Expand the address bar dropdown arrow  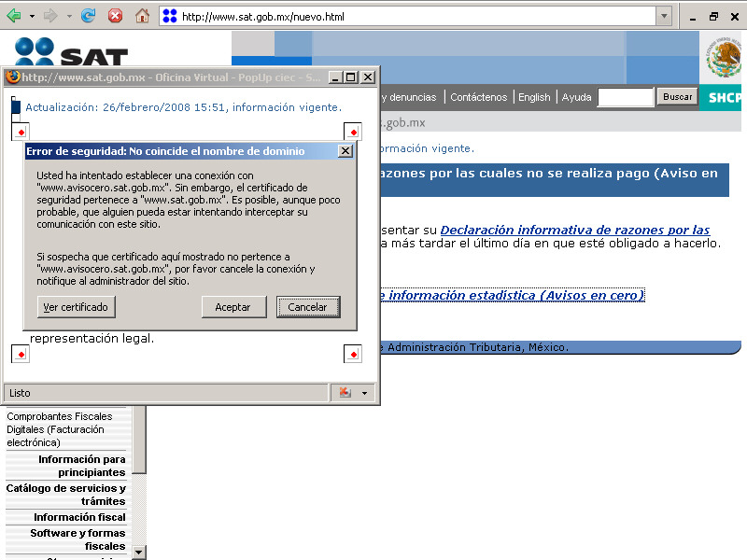coord(664,17)
